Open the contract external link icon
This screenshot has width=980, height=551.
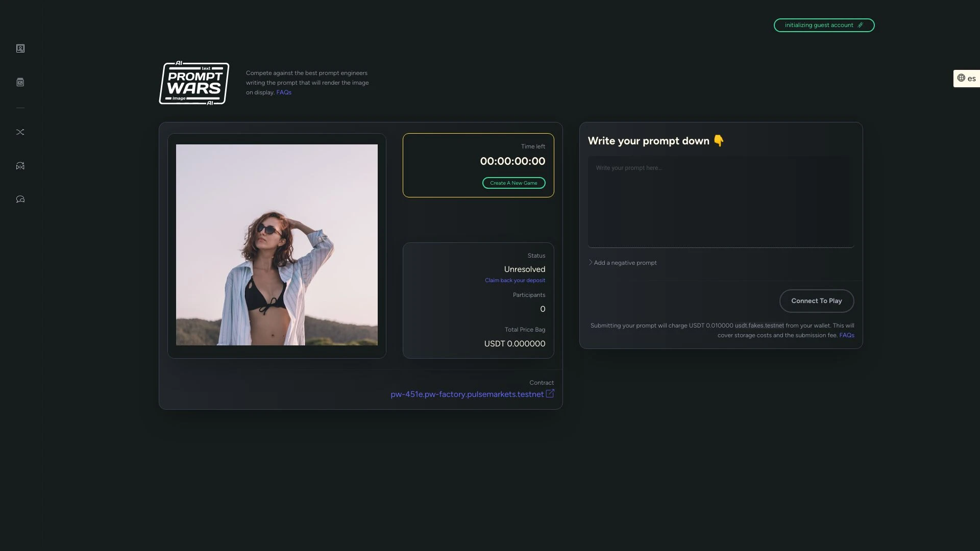pyautogui.click(x=550, y=394)
